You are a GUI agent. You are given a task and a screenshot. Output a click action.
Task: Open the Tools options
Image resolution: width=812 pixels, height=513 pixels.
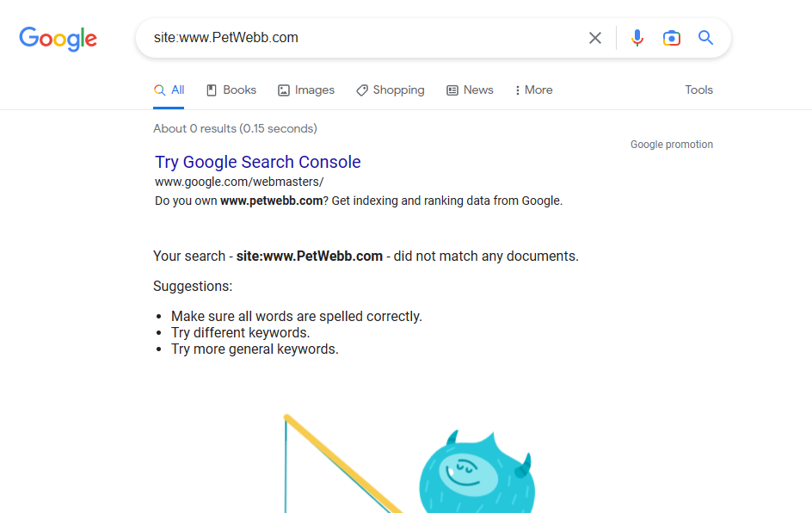(x=698, y=90)
